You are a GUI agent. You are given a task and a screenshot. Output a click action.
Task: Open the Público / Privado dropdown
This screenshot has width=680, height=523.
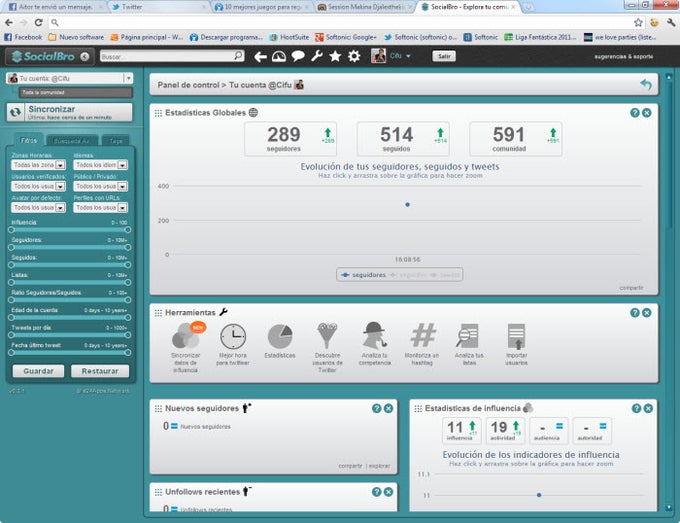pos(101,186)
